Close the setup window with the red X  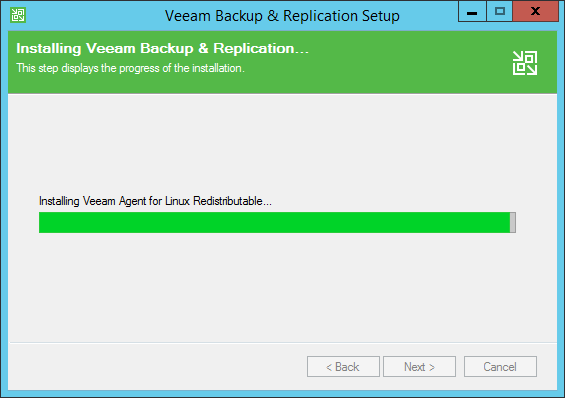click(535, 12)
